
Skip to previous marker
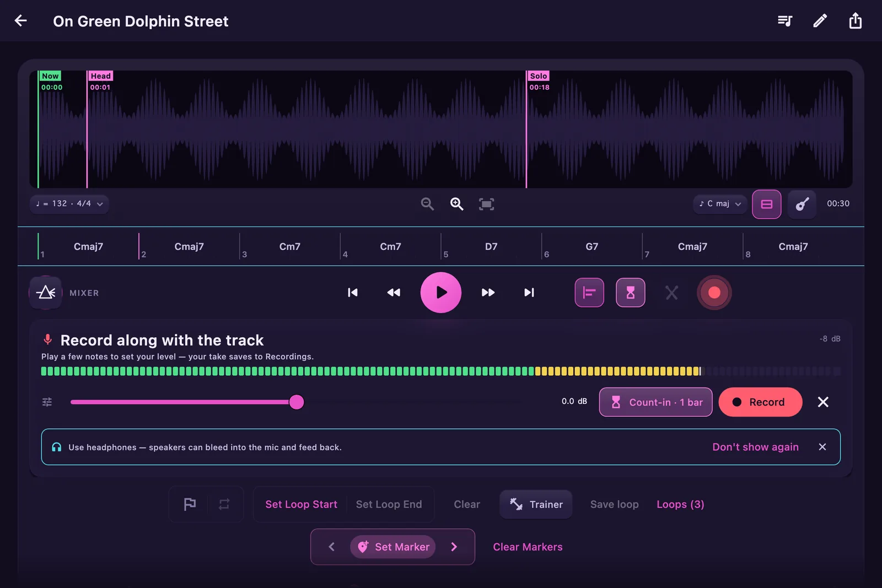tap(353, 293)
